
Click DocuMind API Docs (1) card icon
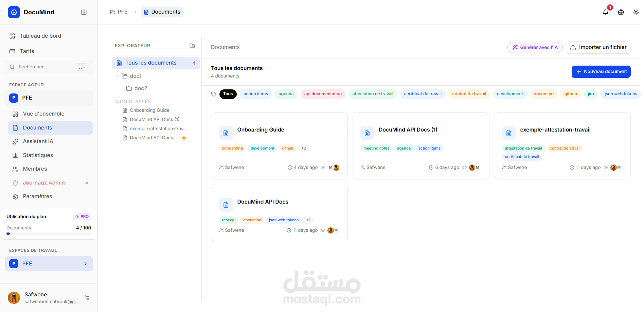coord(367,133)
